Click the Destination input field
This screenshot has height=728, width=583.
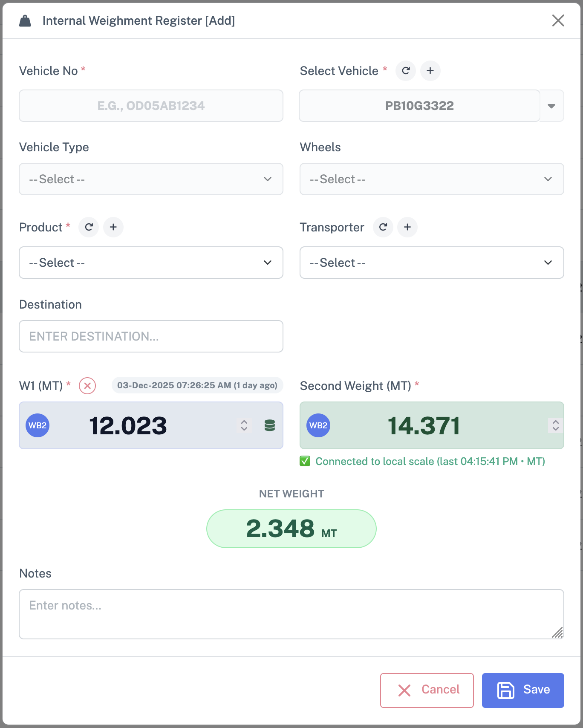[x=151, y=336]
